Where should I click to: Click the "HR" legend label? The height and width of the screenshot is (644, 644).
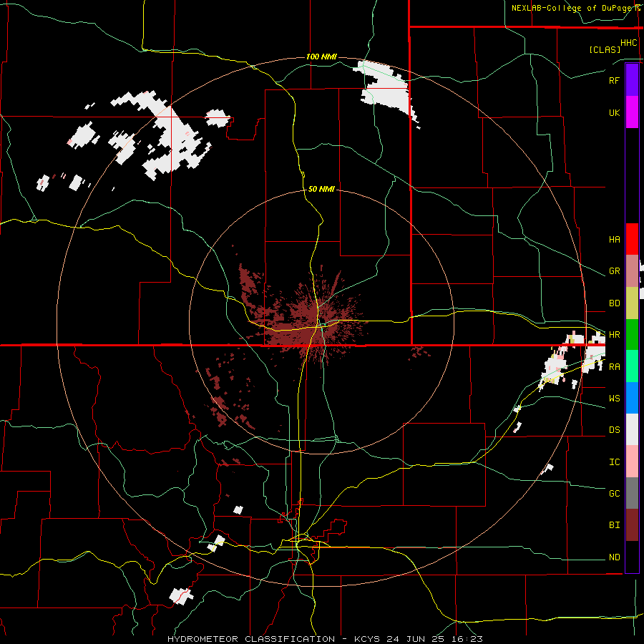pyautogui.click(x=614, y=335)
